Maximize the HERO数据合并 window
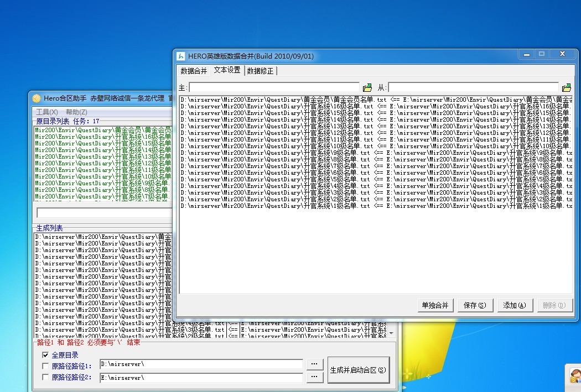Image resolution: width=581 pixels, height=392 pixels. pos(541,54)
